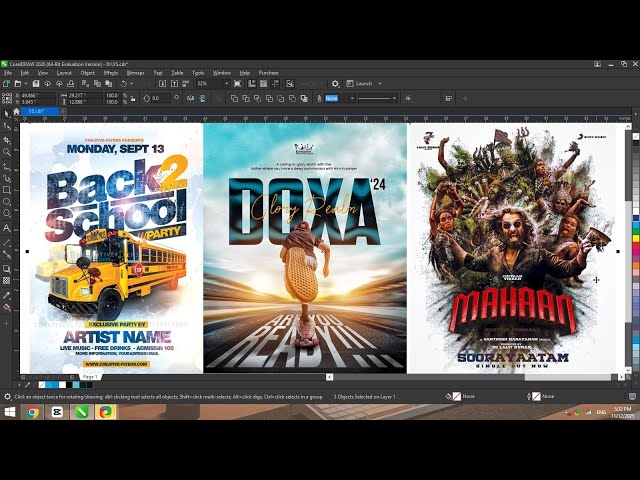Viewport: 640px width, 480px height.
Task: Select the Color Eyedropper tool
Action: (x=7, y=295)
